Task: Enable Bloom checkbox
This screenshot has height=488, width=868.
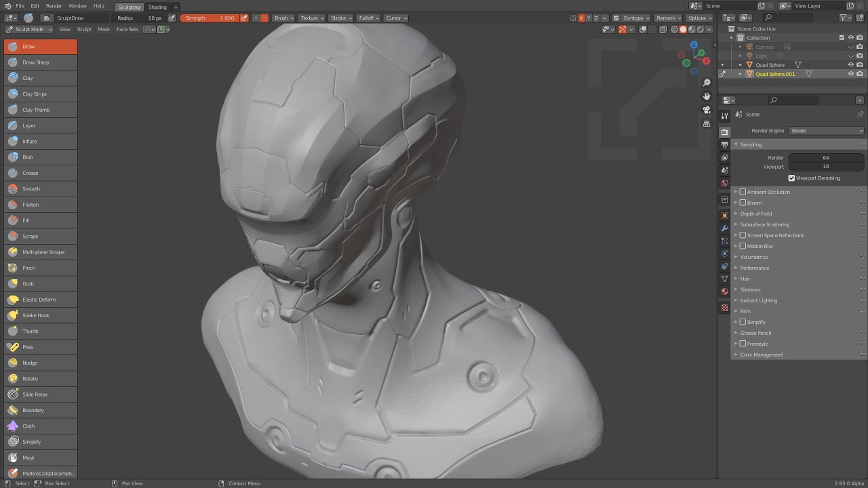Action: tap(743, 203)
